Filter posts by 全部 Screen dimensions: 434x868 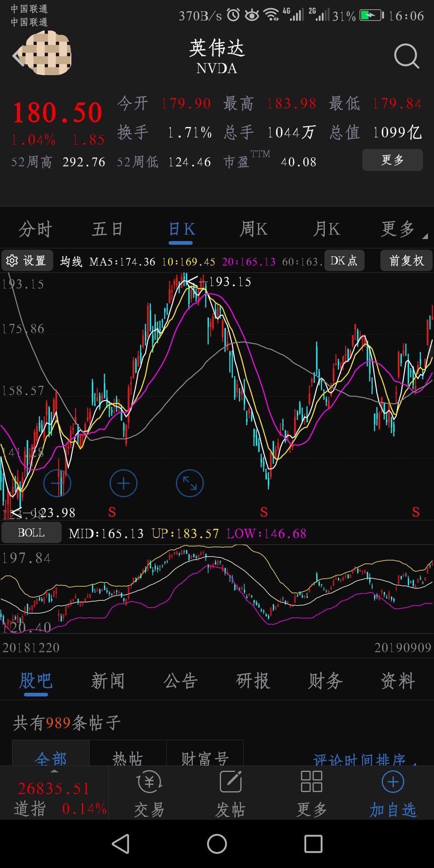(51, 753)
